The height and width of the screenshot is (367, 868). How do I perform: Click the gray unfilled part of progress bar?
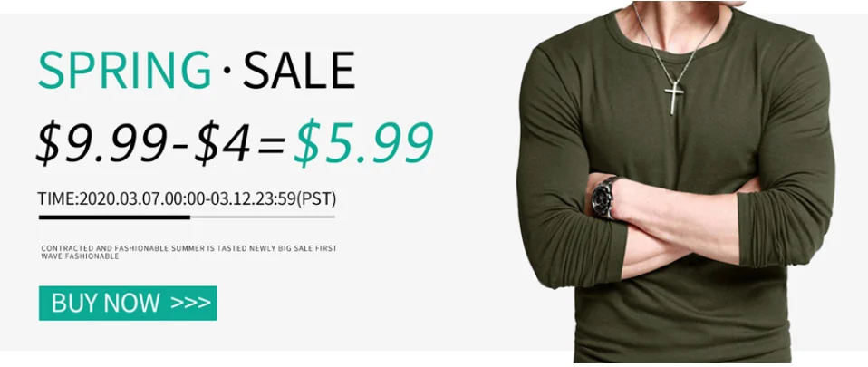pyautogui.click(x=263, y=217)
